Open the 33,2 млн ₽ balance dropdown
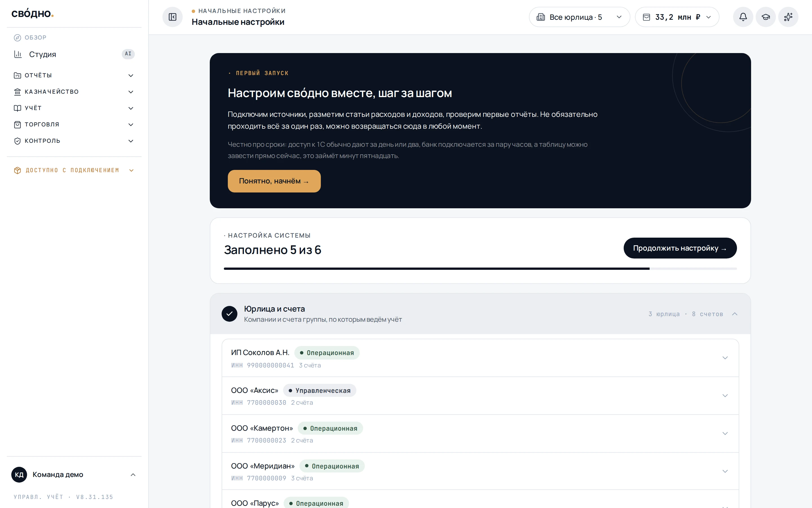812x508 pixels. pos(677,17)
